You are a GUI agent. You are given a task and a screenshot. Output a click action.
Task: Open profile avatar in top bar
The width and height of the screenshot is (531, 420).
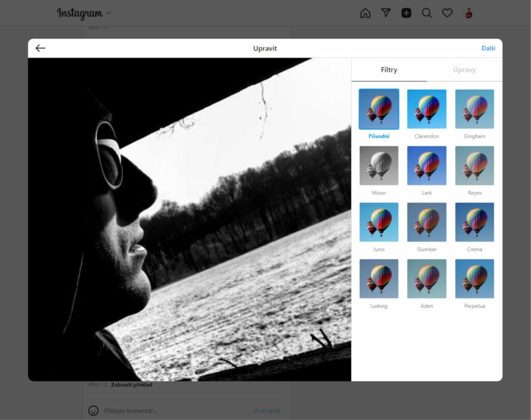pyautogui.click(x=468, y=13)
